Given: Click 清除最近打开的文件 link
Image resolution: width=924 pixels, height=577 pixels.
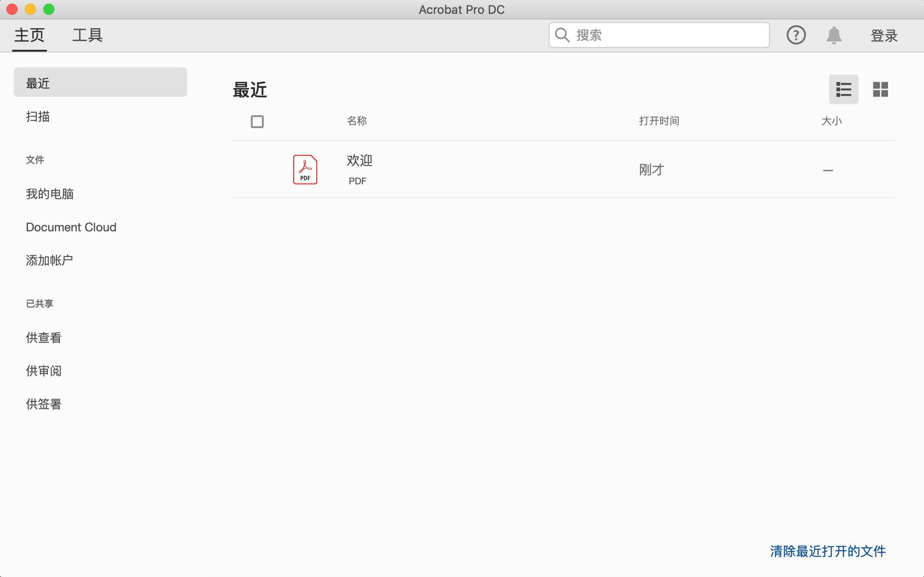Looking at the screenshot, I should pos(828,551).
